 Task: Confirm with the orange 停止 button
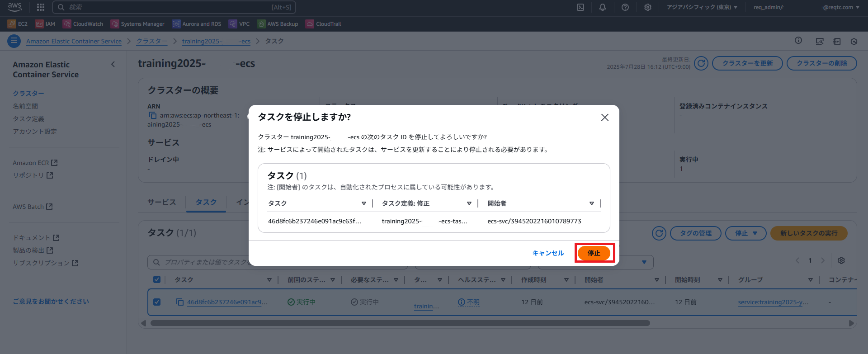pyautogui.click(x=594, y=253)
